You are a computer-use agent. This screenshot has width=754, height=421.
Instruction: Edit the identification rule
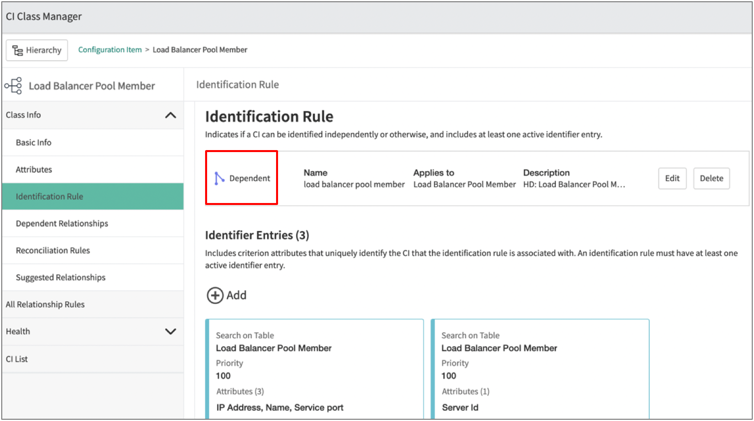(x=672, y=178)
